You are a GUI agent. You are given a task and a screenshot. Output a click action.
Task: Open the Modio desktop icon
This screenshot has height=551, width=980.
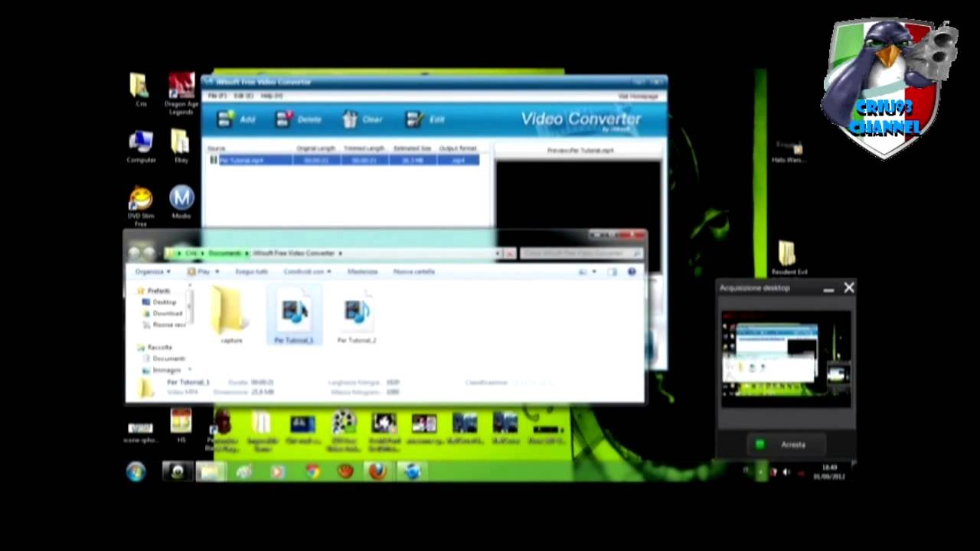tap(181, 202)
